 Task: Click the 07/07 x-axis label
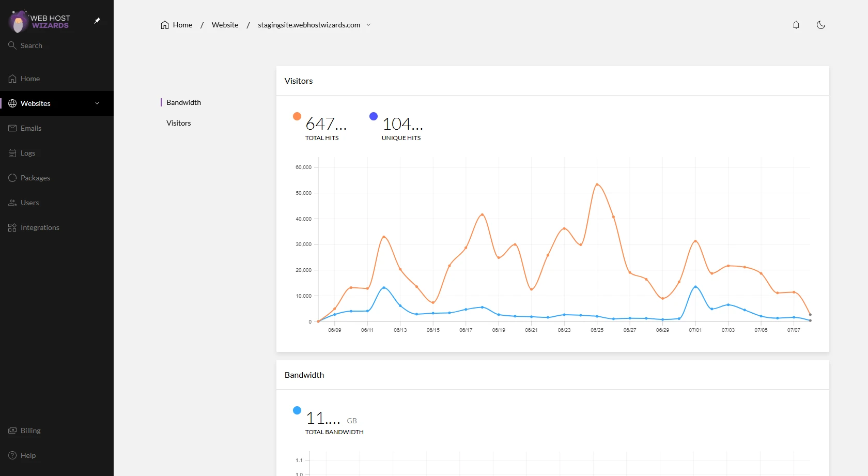(x=794, y=330)
